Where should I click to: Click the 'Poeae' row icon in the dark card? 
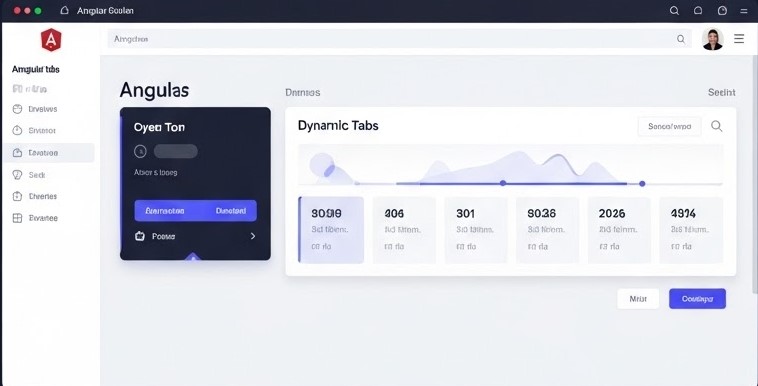click(140, 236)
